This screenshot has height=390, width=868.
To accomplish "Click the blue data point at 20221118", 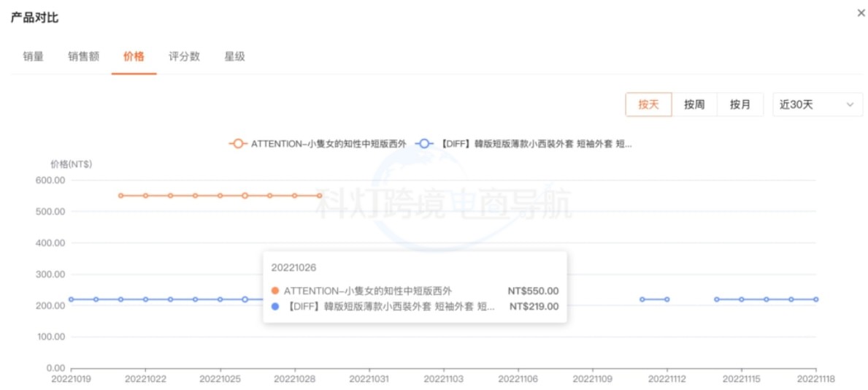I will tap(816, 299).
